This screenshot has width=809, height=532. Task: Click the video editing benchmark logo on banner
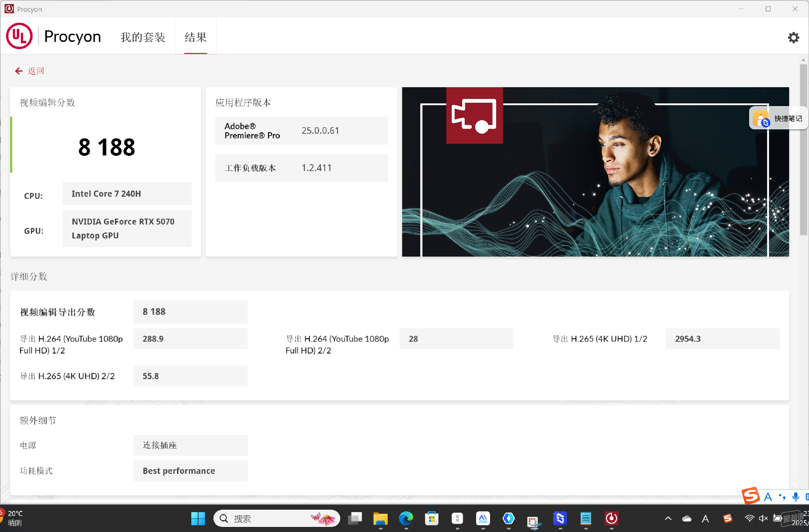coord(474,115)
